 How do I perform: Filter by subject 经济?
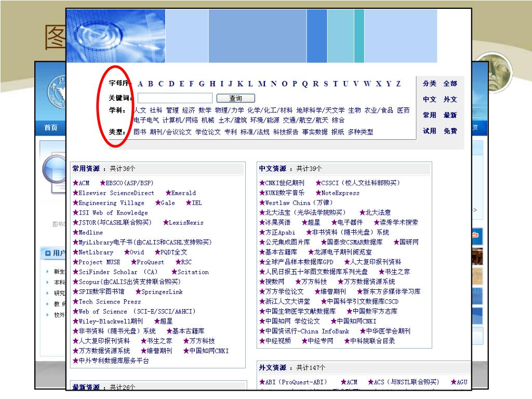[x=189, y=110]
